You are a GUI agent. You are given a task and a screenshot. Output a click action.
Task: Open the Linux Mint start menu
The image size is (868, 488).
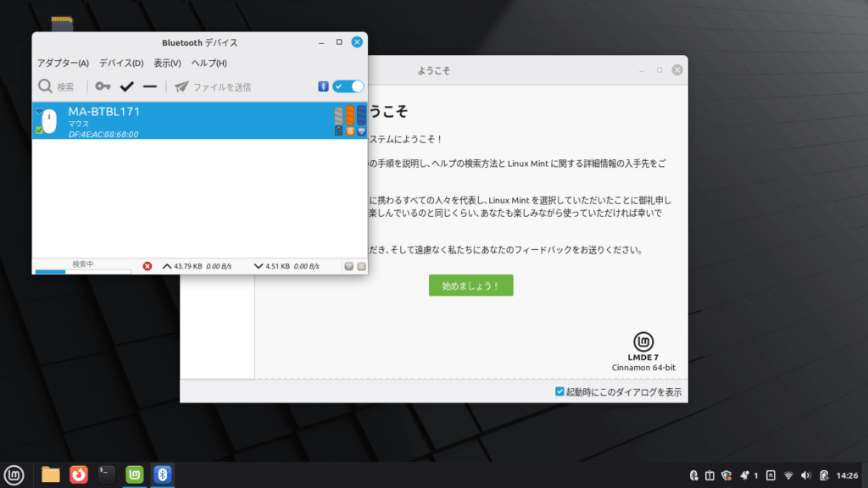point(13,474)
